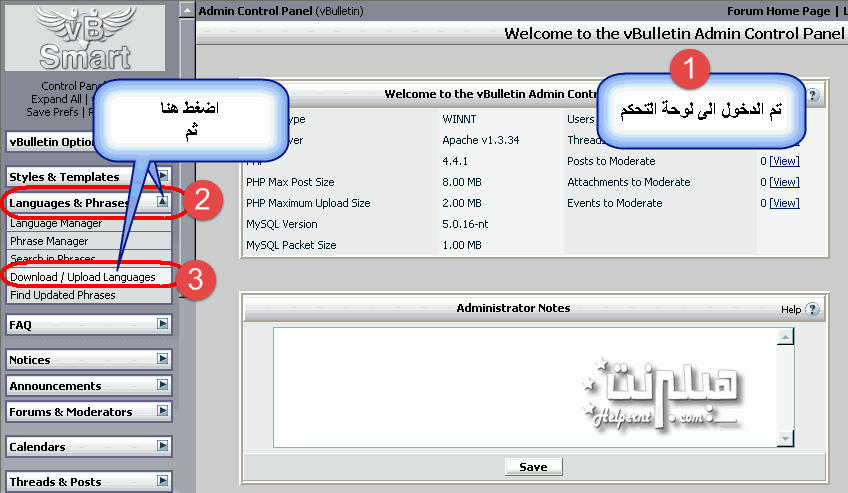Open the vBulletin Options section
848x493 pixels.
point(51,142)
